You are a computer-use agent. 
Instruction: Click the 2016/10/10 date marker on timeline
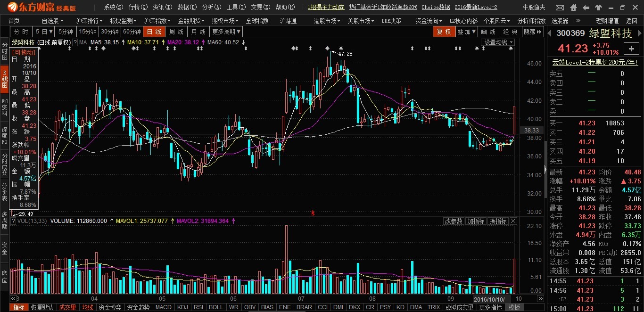[x=492, y=300]
